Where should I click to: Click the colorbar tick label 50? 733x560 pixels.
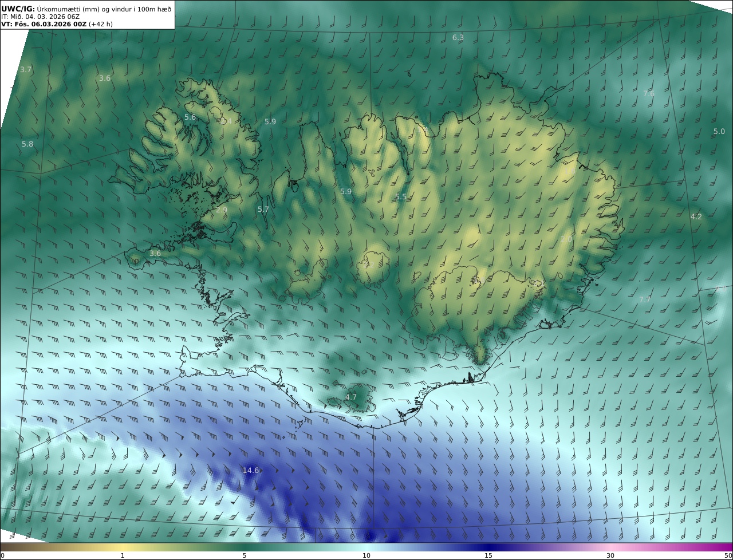click(728, 555)
